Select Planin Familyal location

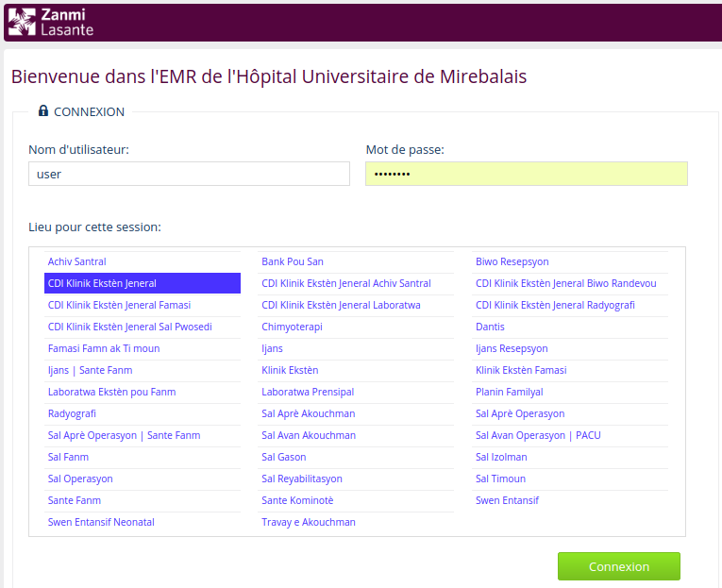tap(570, 392)
